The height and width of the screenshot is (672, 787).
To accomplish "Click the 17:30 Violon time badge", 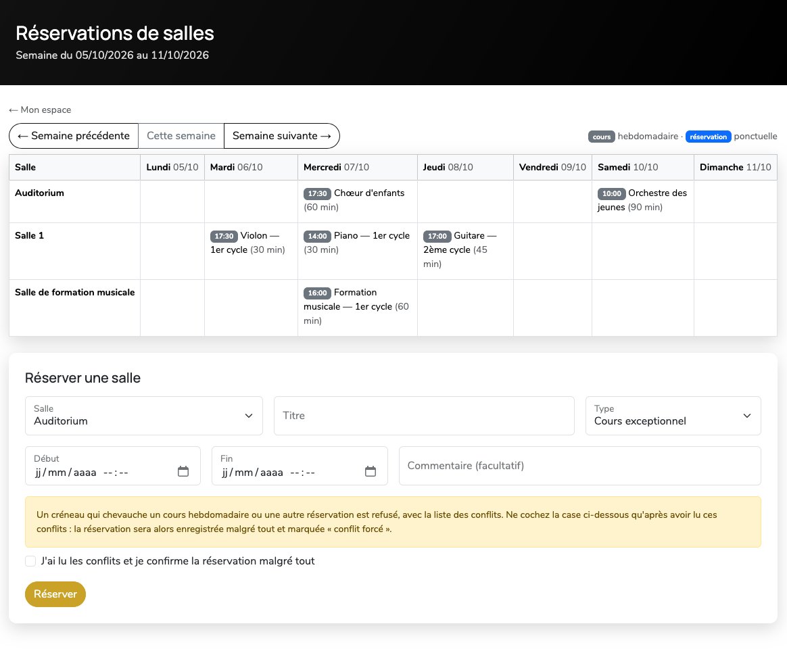I will 224,237.
